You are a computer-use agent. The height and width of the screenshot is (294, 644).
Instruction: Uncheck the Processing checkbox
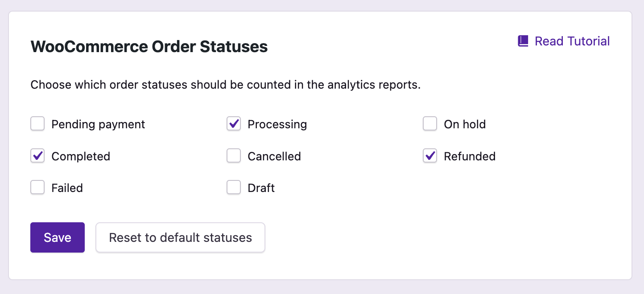pyautogui.click(x=234, y=124)
